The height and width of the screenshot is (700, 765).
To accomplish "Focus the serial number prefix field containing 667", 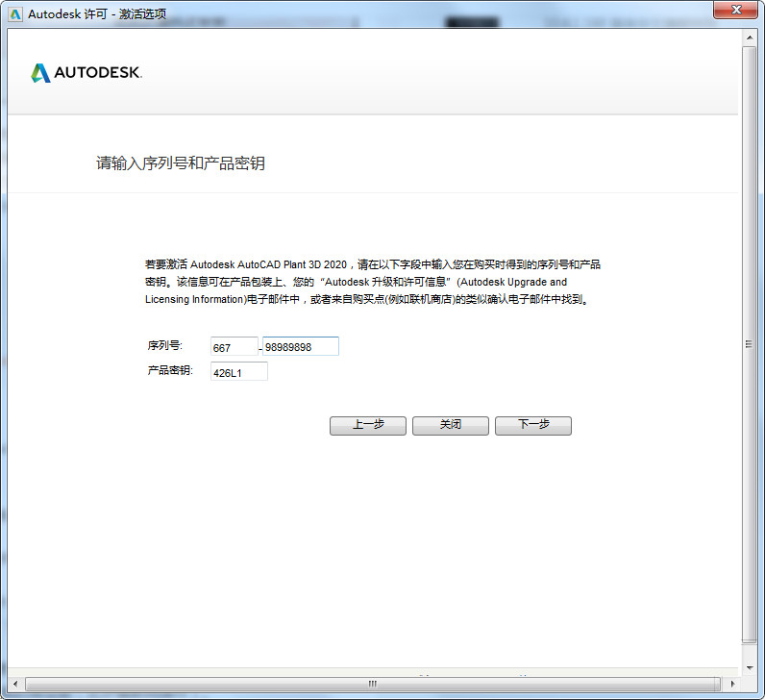I will coord(234,346).
